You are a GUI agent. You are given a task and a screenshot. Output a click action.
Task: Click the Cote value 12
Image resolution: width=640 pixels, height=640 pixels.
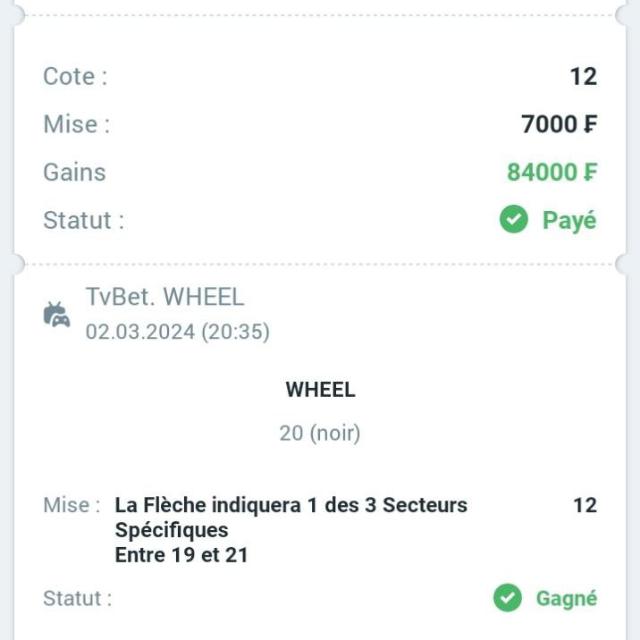click(x=584, y=76)
